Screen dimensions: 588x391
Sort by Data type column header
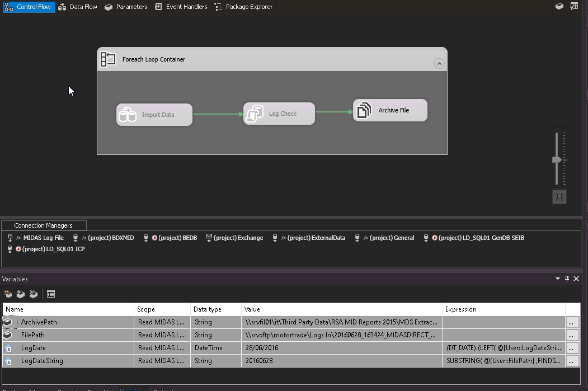tap(216, 309)
